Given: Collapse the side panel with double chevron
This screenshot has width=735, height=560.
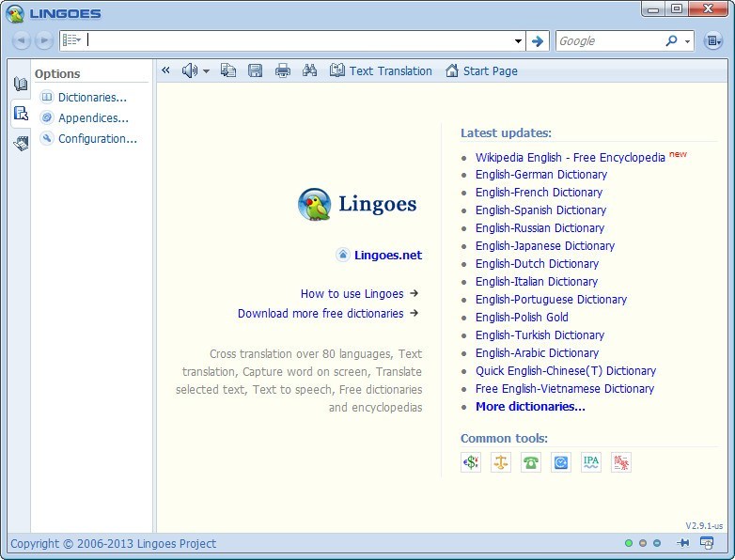Looking at the screenshot, I should [x=165, y=70].
